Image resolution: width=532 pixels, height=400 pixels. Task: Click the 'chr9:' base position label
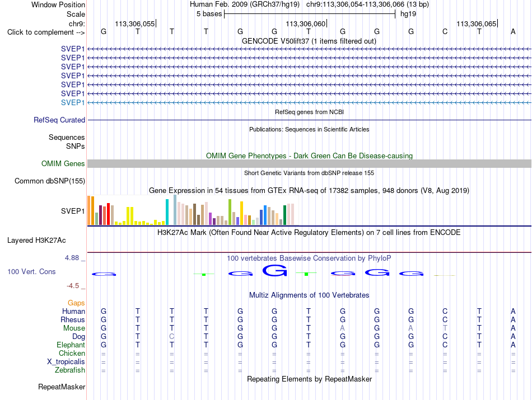77,23
